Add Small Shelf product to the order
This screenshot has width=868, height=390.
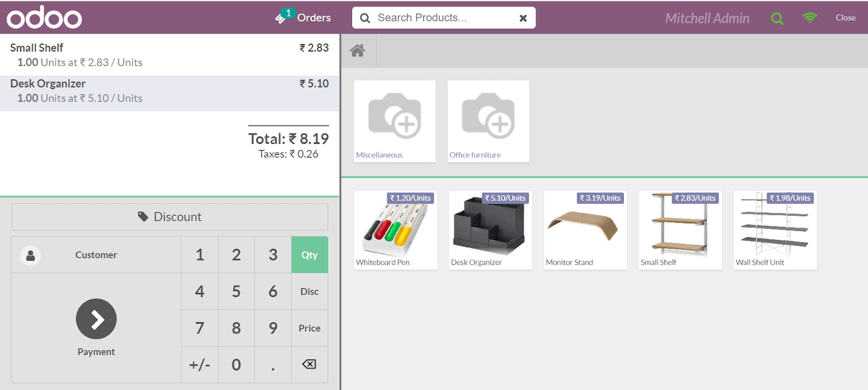[x=680, y=230]
